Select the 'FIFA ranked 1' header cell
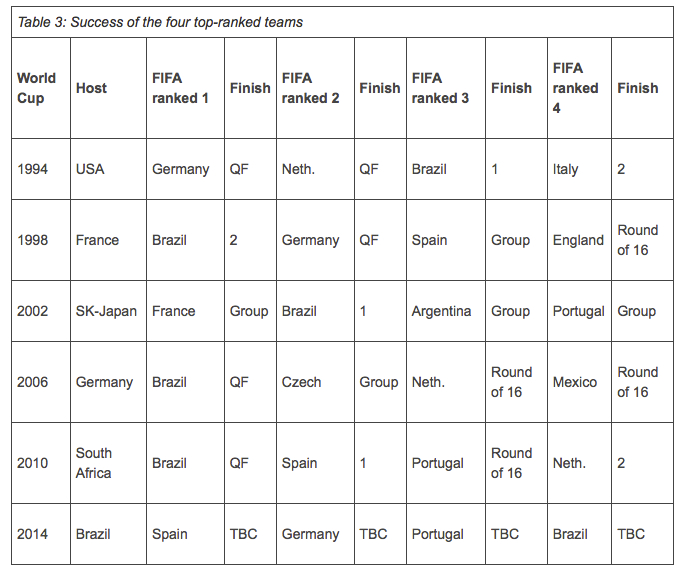The width and height of the screenshot is (685, 575). [x=185, y=88]
